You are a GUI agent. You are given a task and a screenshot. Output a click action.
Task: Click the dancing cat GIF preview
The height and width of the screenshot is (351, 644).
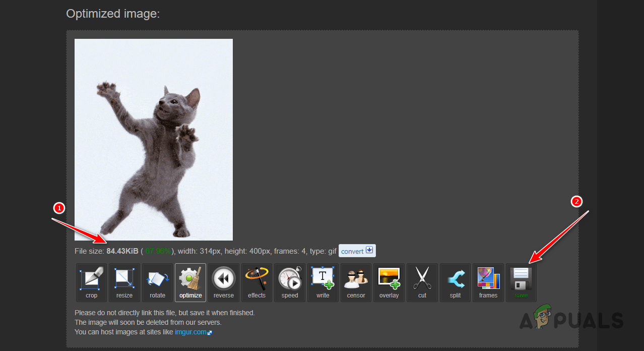(153, 139)
